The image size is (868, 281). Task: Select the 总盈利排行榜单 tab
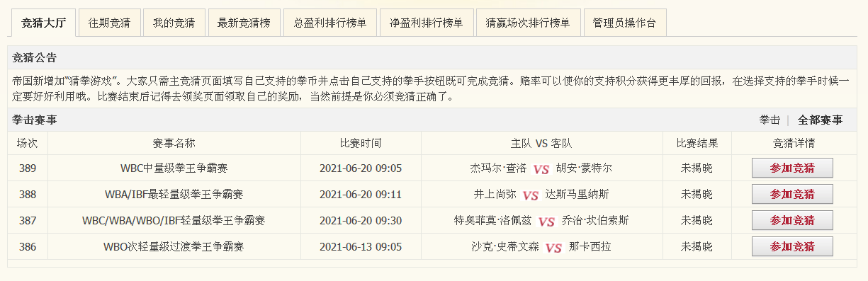coord(329,23)
